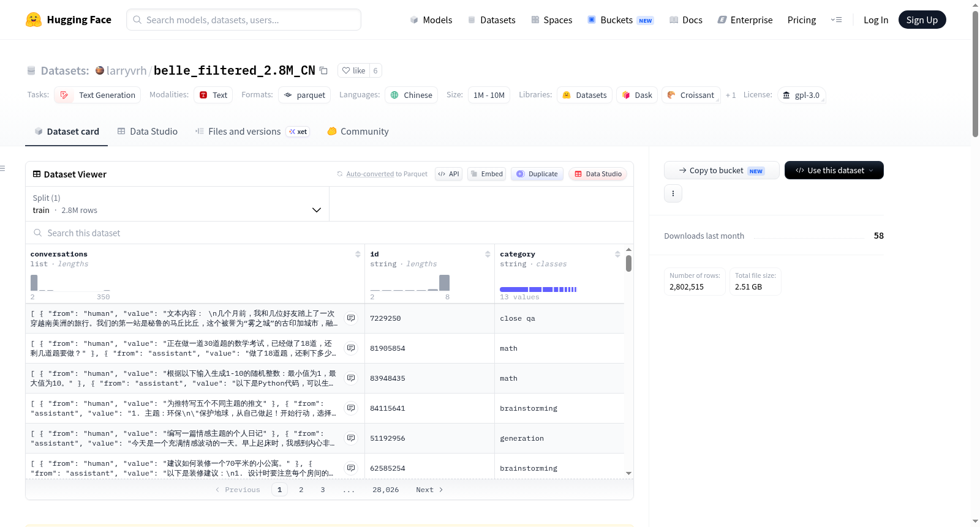980x527 pixels.
Task: Open the Buckets nav item
Action: 620,20
